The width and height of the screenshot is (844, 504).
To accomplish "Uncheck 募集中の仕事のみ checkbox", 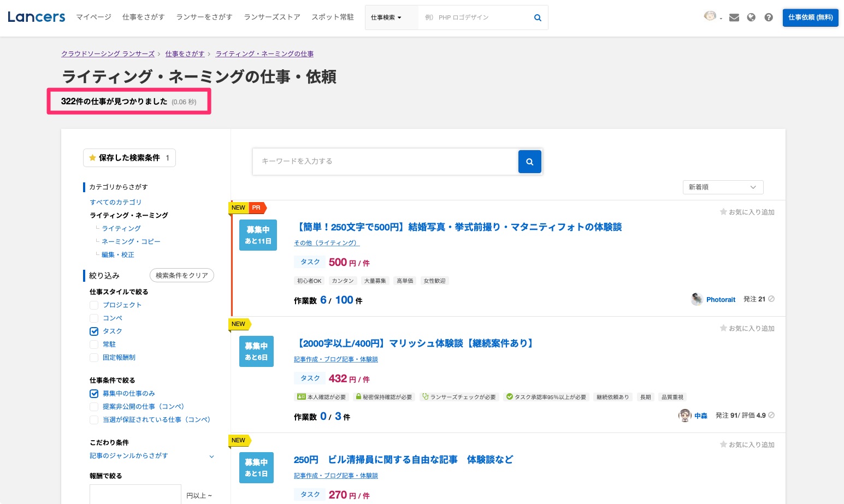I will (94, 394).
